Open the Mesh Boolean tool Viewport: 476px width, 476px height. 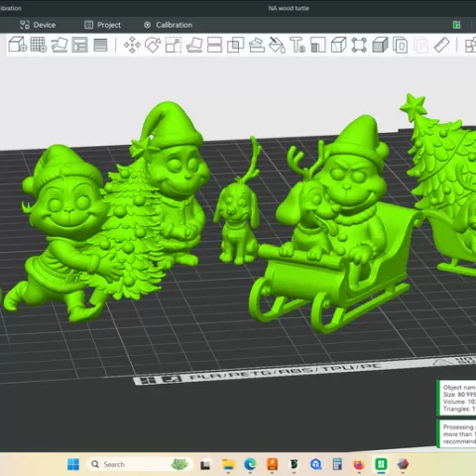[235, 45]
